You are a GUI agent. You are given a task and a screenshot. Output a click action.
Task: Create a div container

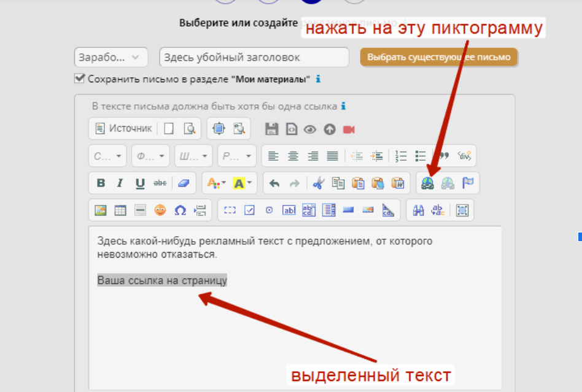pyautogui.click(x=464, y=156)
